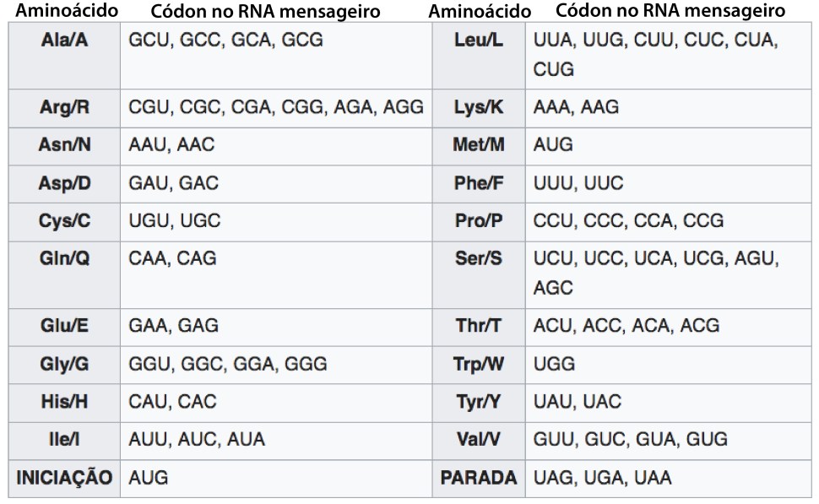
Task: Click the Gln/Q amino acid cell
Action: tap(64, 258)
